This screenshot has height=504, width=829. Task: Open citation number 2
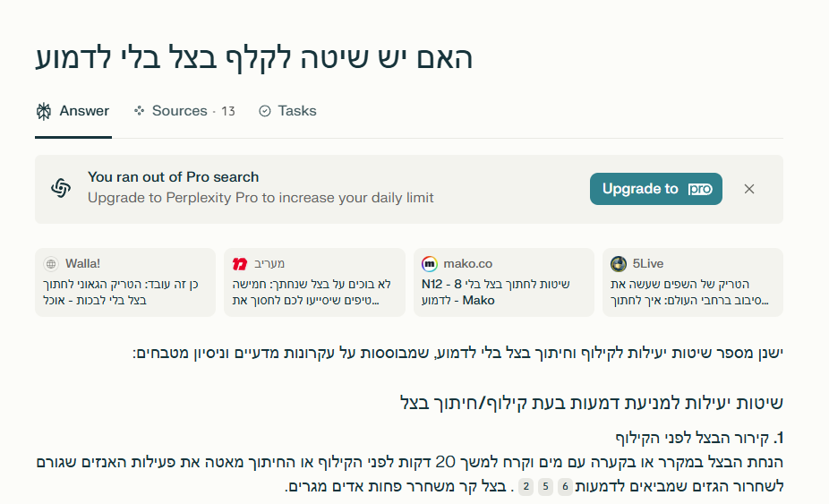tap(526, 487)
